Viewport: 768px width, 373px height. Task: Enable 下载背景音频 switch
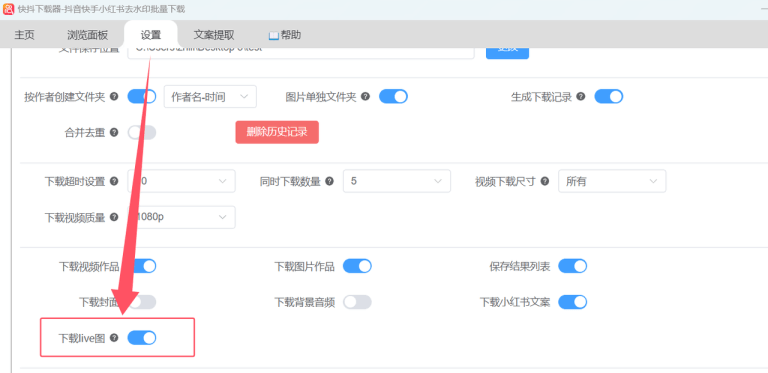[x=357, y=302]
